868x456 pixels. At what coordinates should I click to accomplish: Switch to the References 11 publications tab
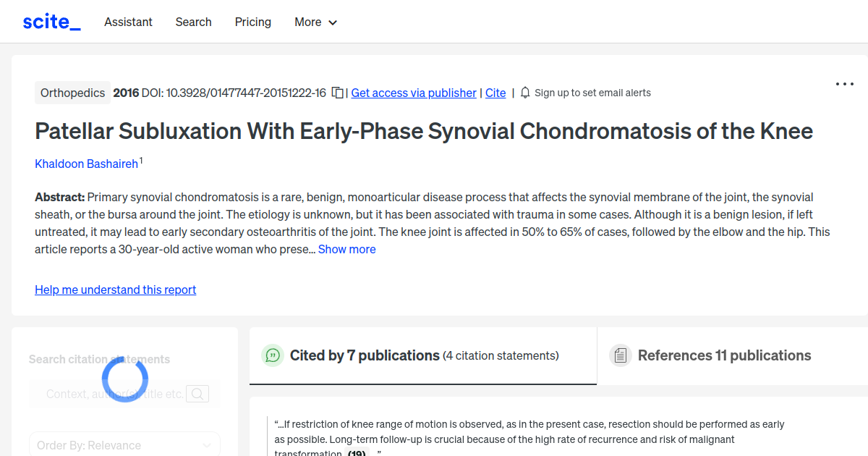pyautogui.click(x=724, y=355)
